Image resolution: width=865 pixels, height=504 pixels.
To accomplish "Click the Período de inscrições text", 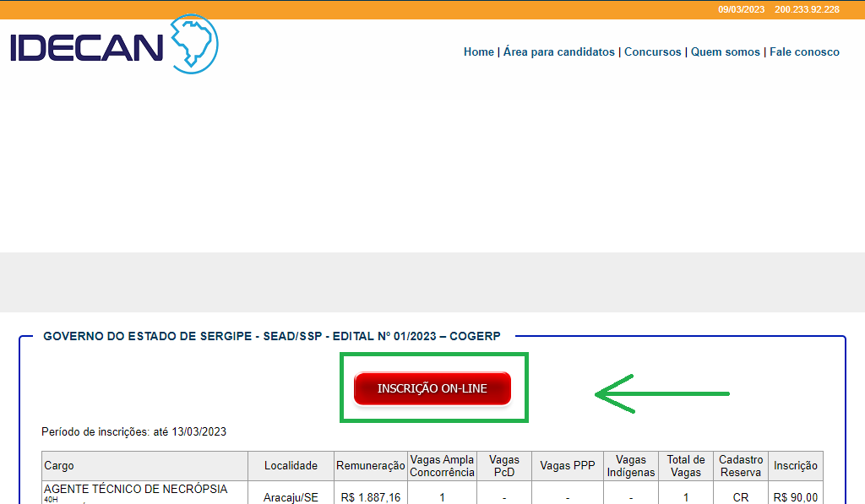I will (134, 431).
